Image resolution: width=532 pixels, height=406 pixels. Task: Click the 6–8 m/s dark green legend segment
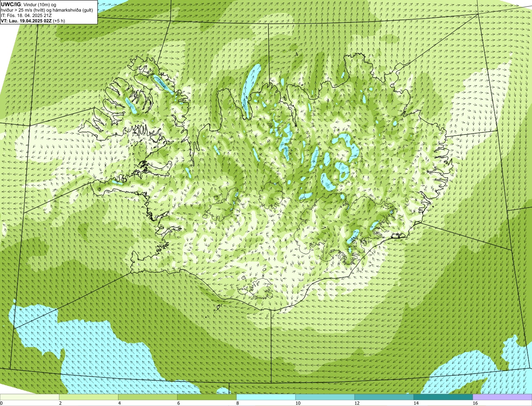[207, 397]
